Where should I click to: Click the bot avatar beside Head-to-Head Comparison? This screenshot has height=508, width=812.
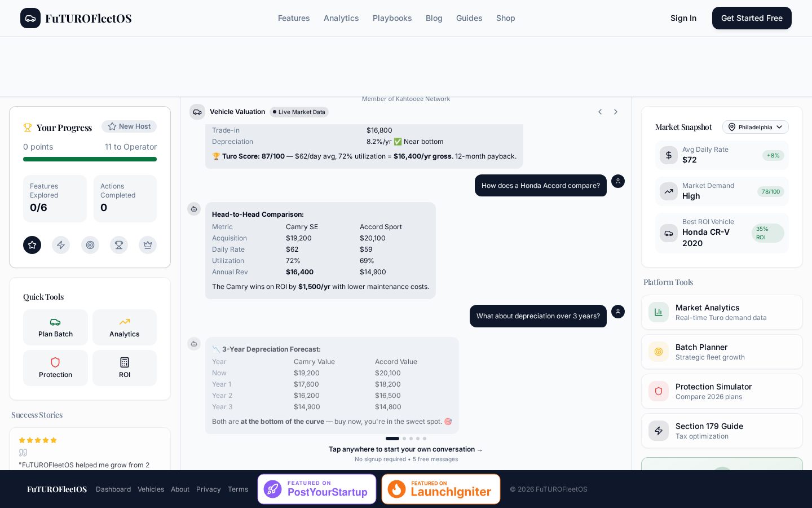pyautogui.click(x=194, y=209)
